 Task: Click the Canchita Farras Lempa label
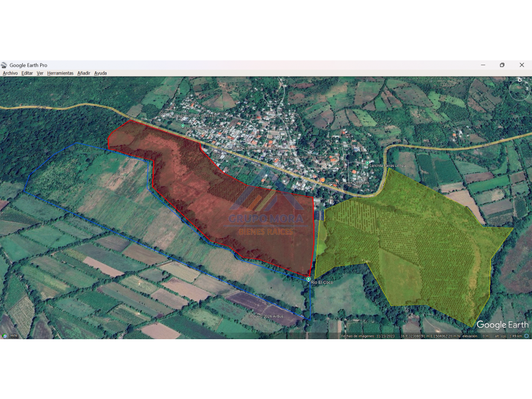pos(387,166)
